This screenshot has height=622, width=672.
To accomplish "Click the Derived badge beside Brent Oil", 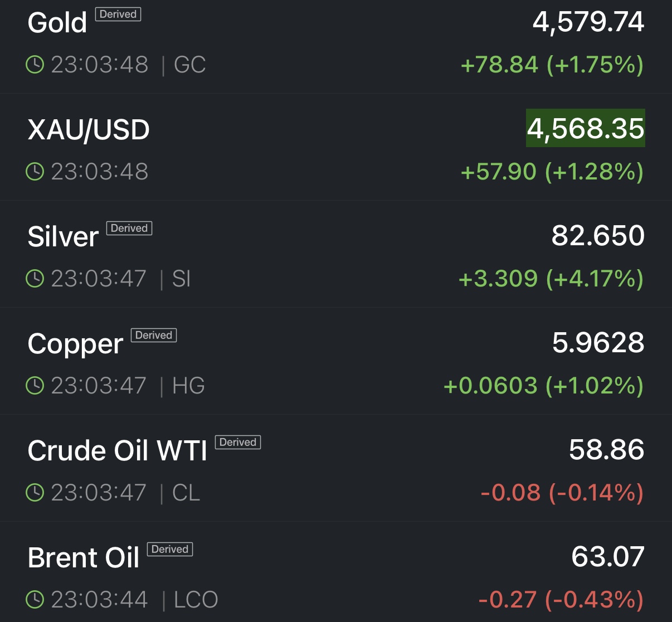I will (169, 550).
